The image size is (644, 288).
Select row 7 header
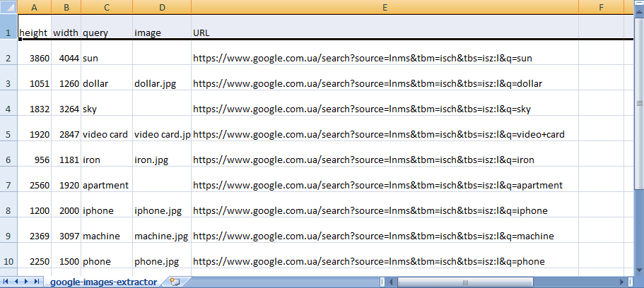8,180
